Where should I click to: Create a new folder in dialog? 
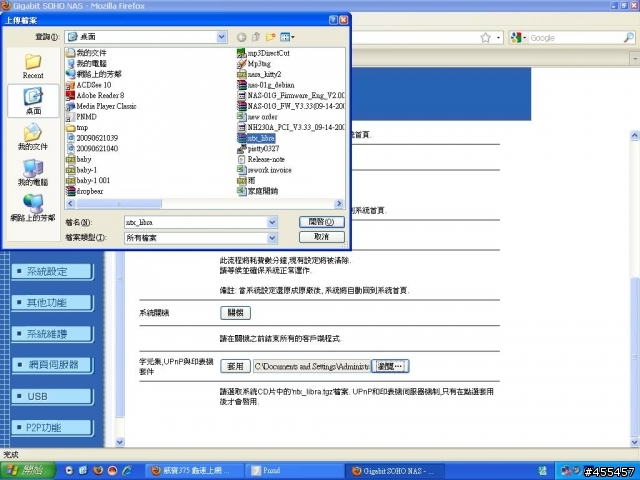270,38
